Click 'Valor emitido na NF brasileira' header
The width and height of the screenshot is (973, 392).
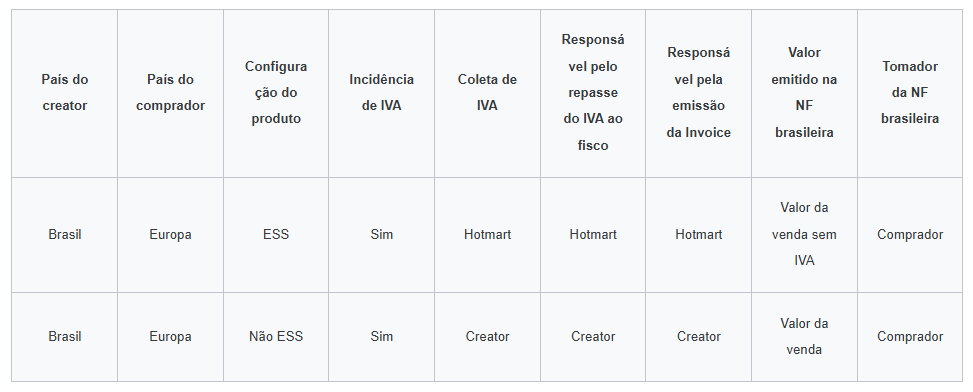tap(804, 93)
